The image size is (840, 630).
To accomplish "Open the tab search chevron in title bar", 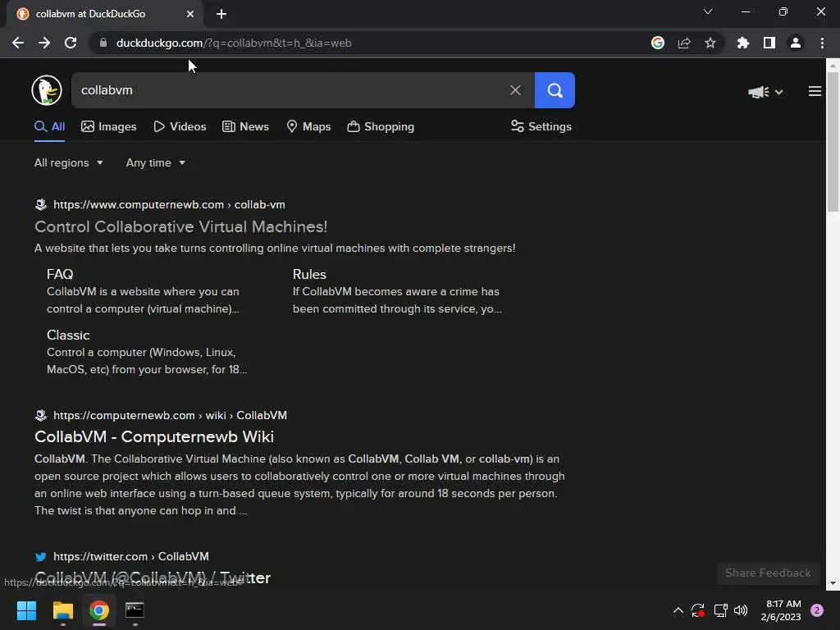I will coord(708,11).
